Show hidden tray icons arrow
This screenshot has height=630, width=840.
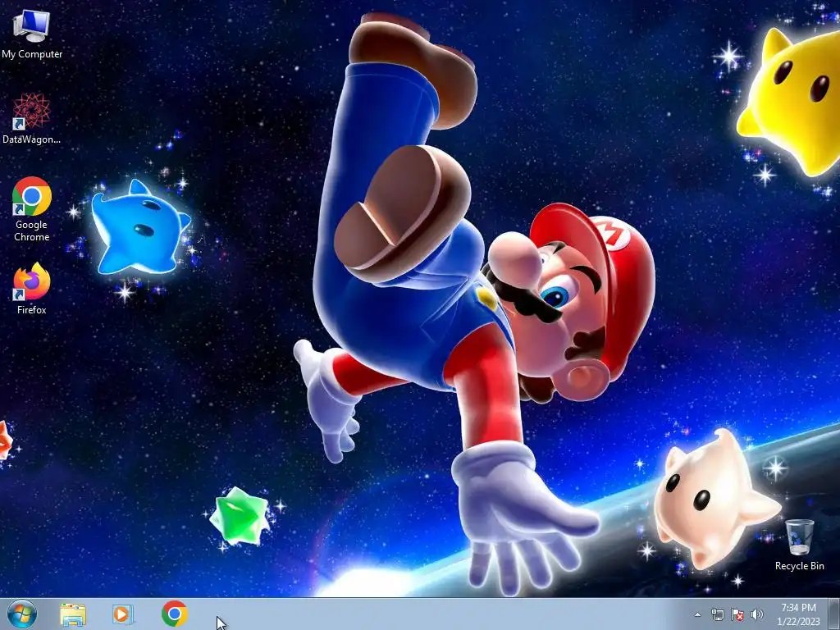697,614
